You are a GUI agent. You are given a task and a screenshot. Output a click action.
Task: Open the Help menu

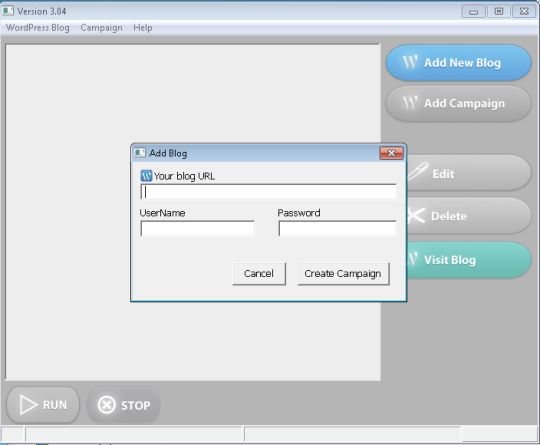(143, 28)
